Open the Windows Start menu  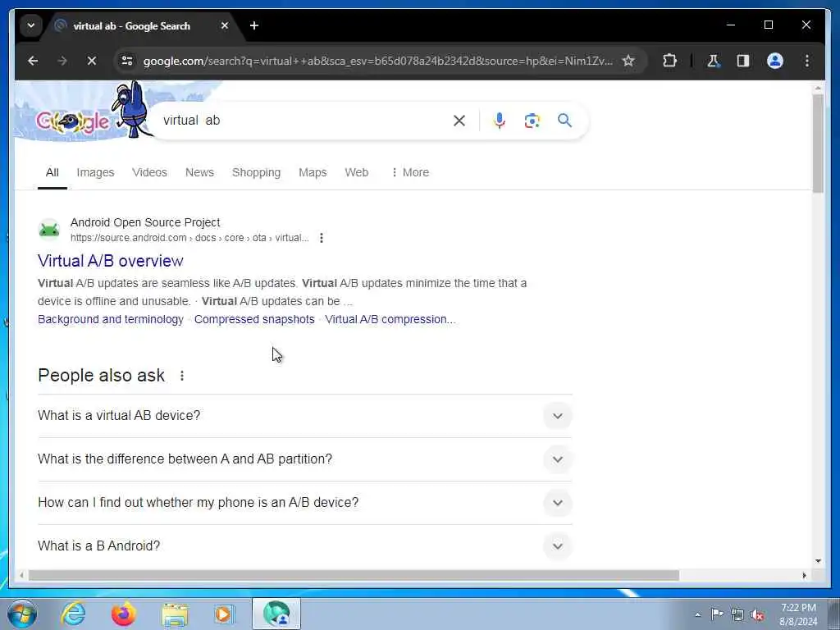pyautogui.click(x=22, y=614)
